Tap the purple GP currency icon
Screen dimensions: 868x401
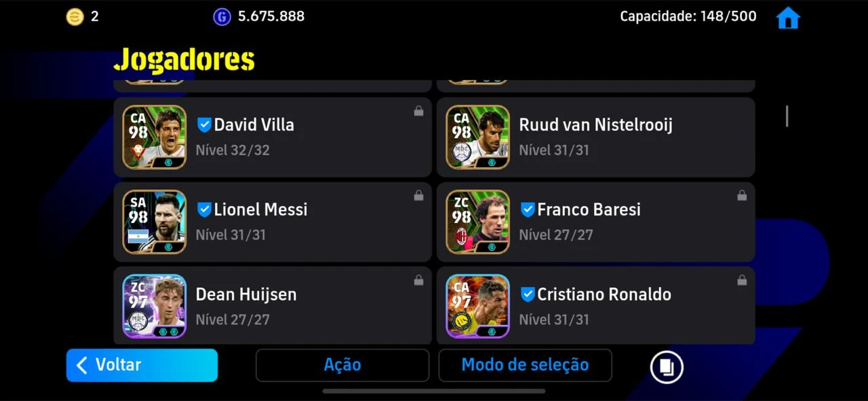pos(222,17)
